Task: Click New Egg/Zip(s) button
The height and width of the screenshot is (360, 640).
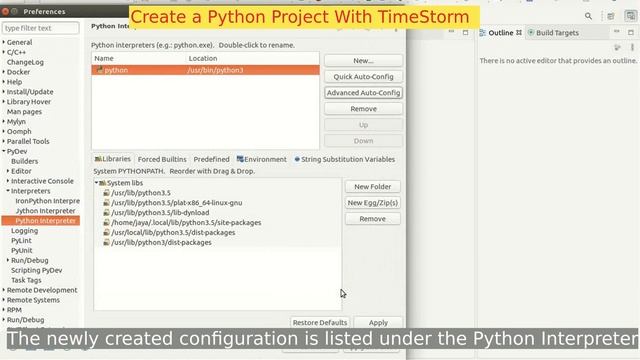Action: click(x=372, y=203)
